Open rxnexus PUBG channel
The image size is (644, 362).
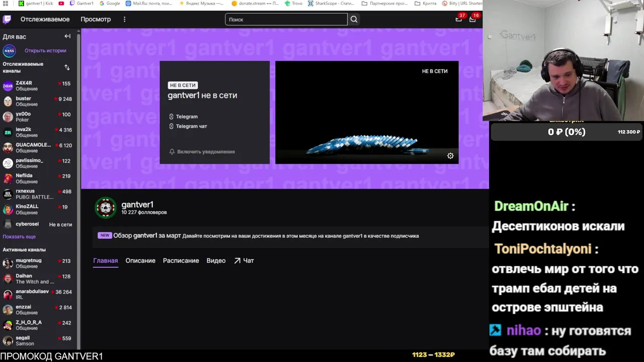click(38, 194)
